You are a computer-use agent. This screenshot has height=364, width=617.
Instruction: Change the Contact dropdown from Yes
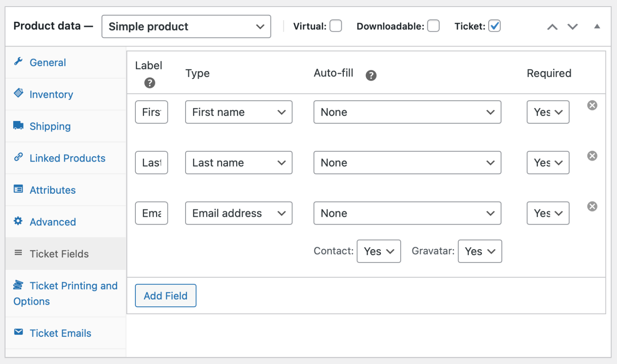point(378,251)
